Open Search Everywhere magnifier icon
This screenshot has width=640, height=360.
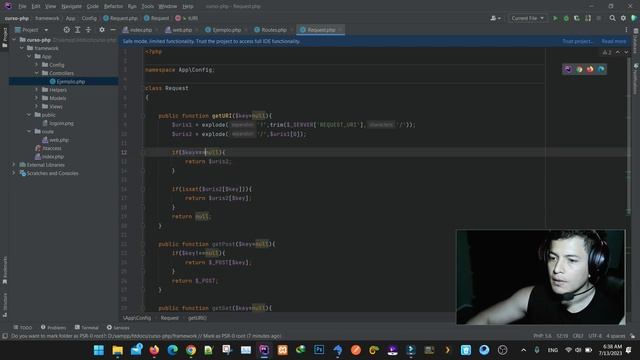point(612,18)
